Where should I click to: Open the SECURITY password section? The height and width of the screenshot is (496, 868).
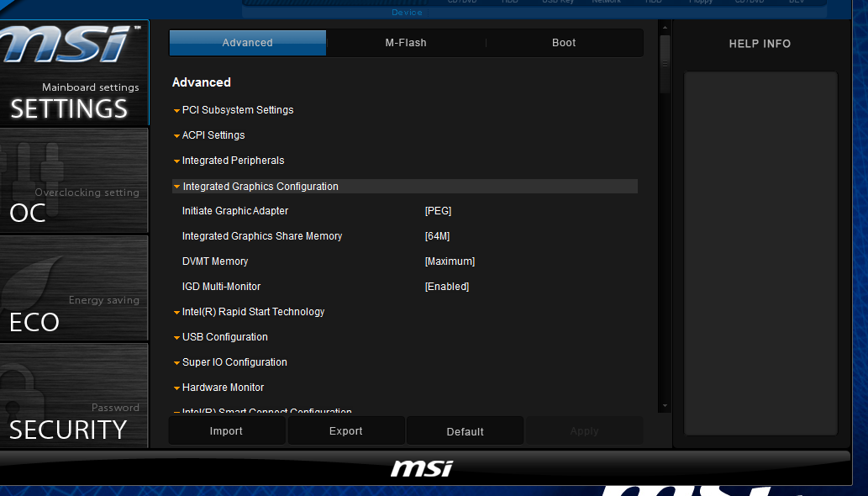click(74, 395)
